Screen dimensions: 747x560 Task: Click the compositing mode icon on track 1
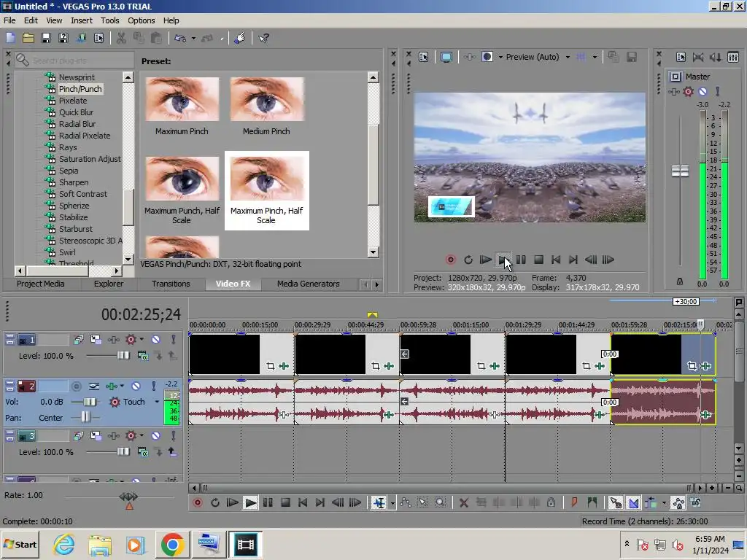point(142,355)
